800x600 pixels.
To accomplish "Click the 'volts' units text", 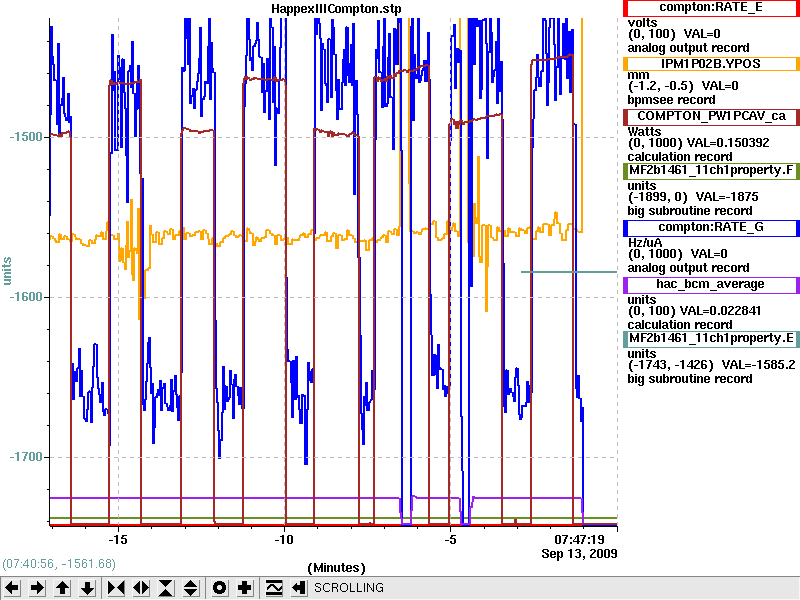I will 642,23.
